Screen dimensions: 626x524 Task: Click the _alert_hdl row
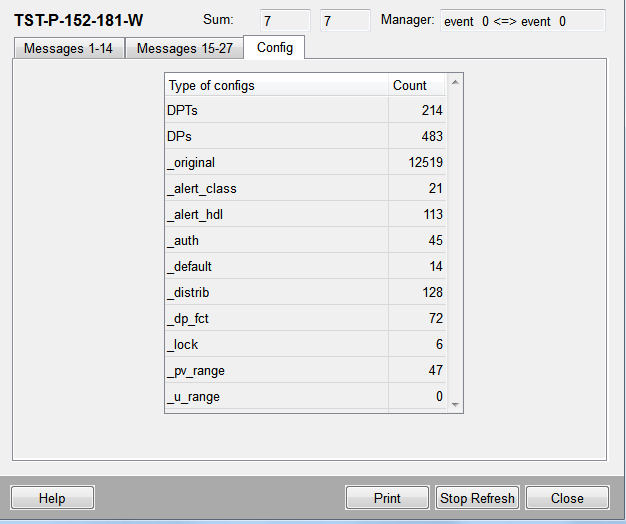coord(276,215)
